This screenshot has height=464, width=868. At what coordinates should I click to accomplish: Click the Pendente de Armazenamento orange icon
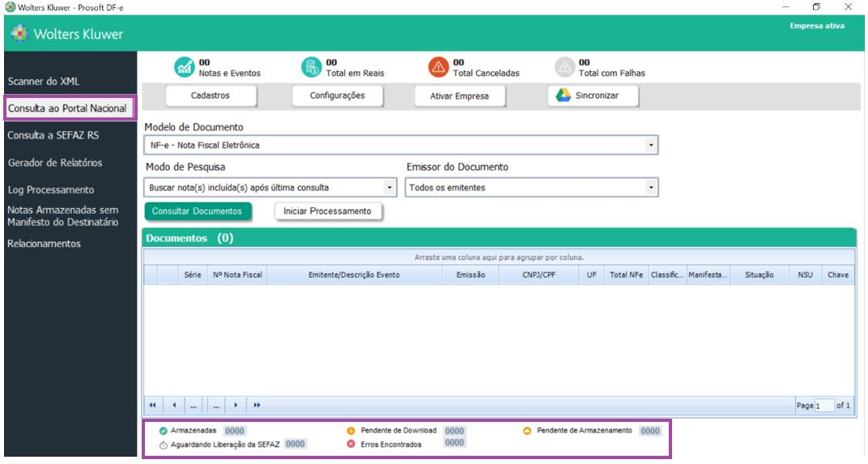(x=527, y=431)
